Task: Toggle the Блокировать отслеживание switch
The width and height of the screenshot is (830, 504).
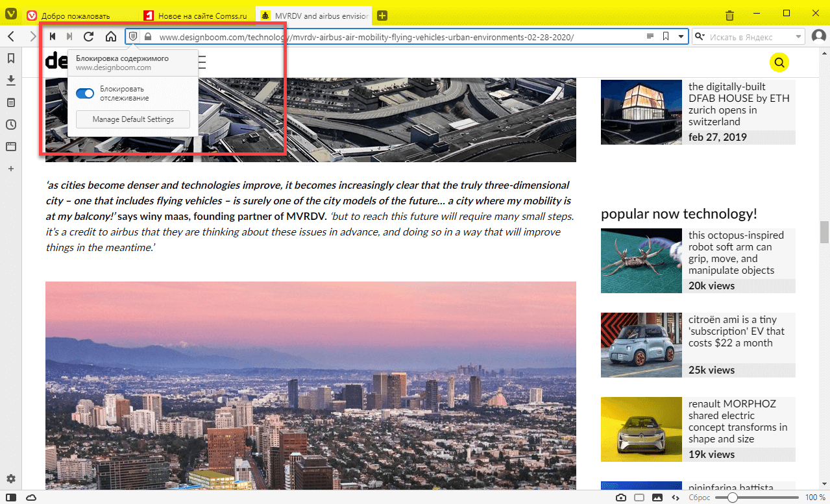Action: [85, 93]
